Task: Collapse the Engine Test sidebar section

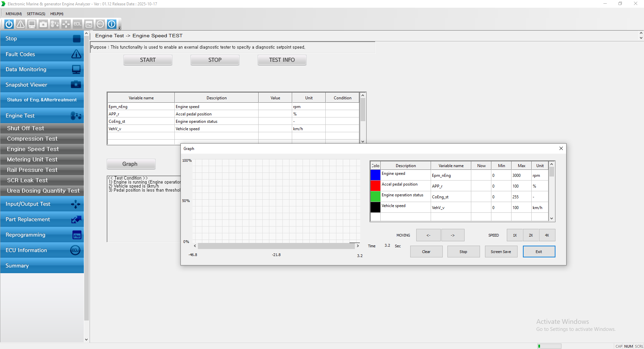Action: click(42, 116)
